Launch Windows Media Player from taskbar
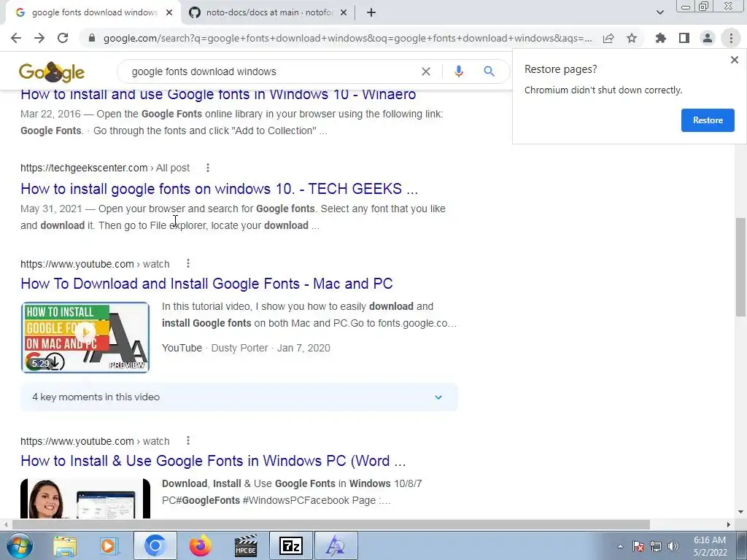 point(109,545)
